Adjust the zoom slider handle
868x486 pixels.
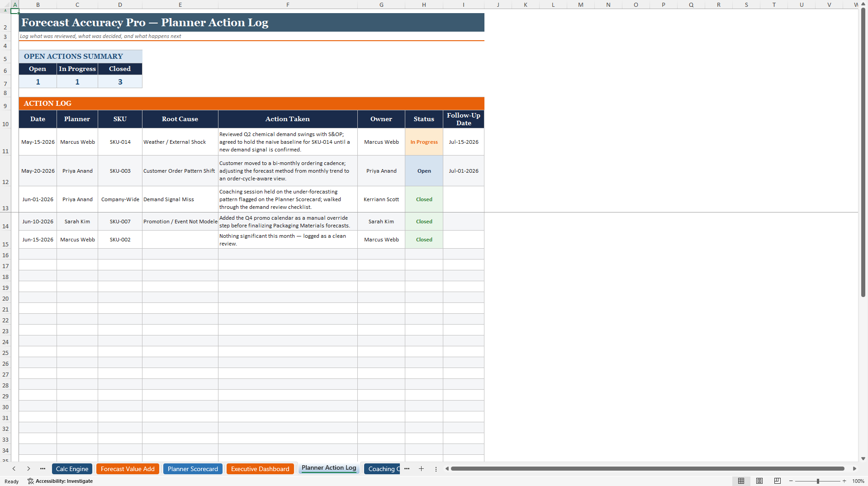pyautogui.click(x=818, y=481)
